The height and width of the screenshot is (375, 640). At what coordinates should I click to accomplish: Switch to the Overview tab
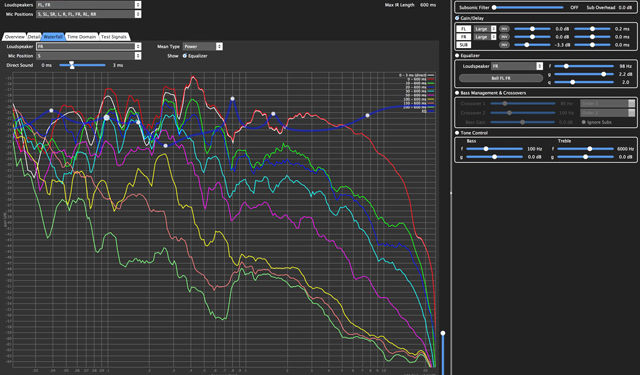(15, 37)
